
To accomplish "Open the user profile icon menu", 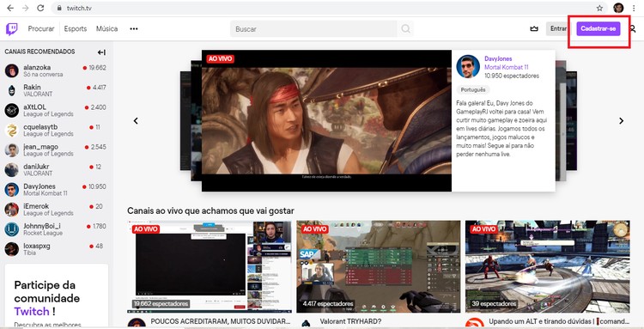I will tap(633, 28).
